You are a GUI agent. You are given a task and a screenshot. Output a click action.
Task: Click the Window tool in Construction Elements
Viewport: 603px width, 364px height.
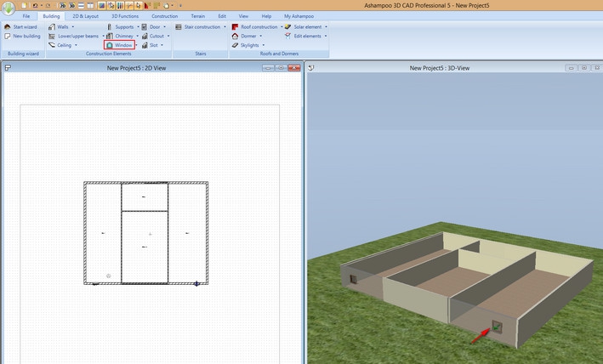(124, 45)
